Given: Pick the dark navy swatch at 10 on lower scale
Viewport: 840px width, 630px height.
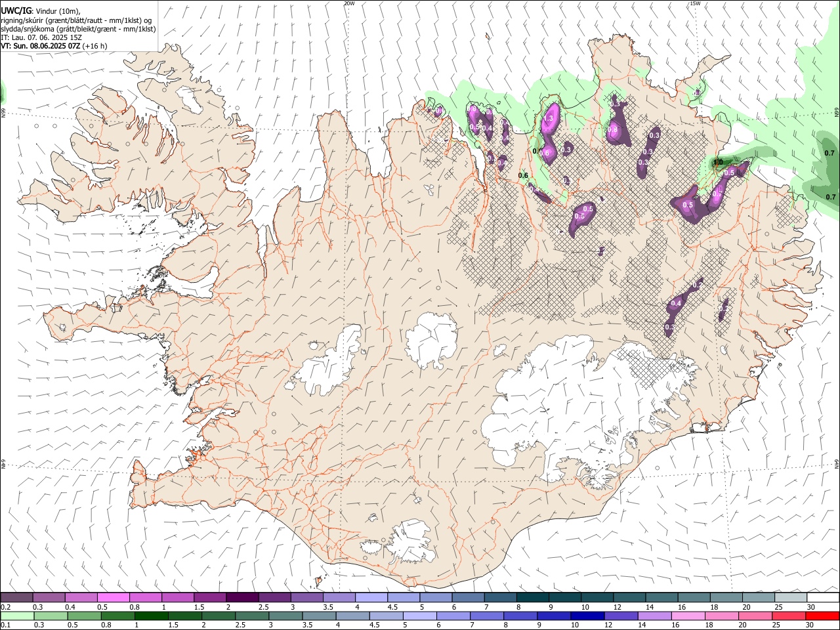Looking at the screenshot, I should (586, 616).
